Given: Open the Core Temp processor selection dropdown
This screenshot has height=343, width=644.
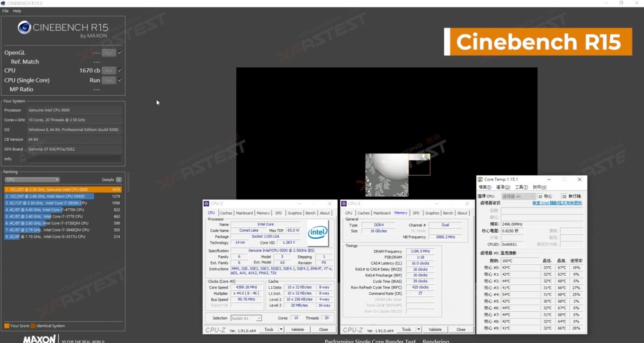Looking at the screenshot, I should [518, 196].
